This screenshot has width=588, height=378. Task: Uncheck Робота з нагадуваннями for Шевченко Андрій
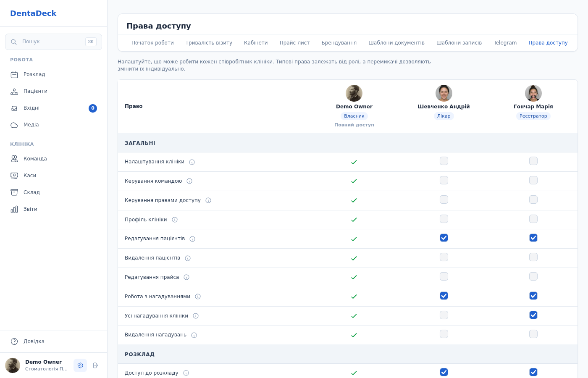pos(444,296)
